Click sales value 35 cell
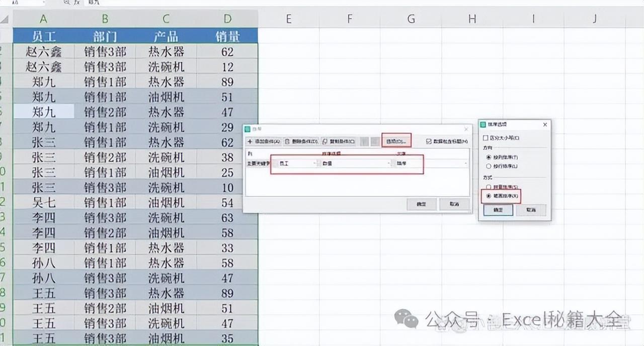Image resolution: width=644 pixels, height=346 pixels. coord(227,338)
